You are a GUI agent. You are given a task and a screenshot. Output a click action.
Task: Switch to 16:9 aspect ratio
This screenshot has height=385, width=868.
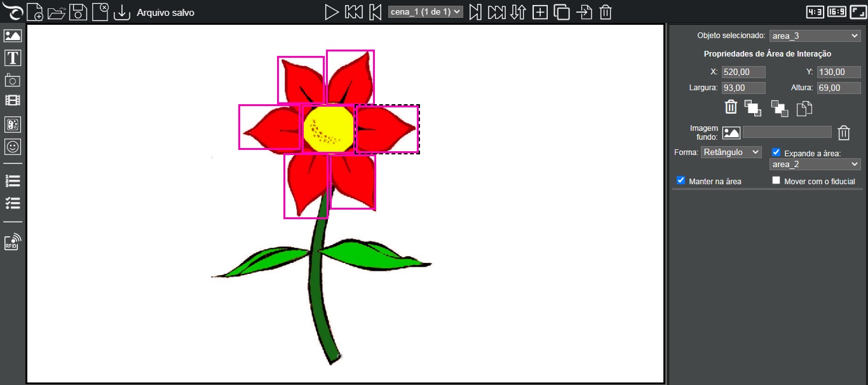(836, 12)
